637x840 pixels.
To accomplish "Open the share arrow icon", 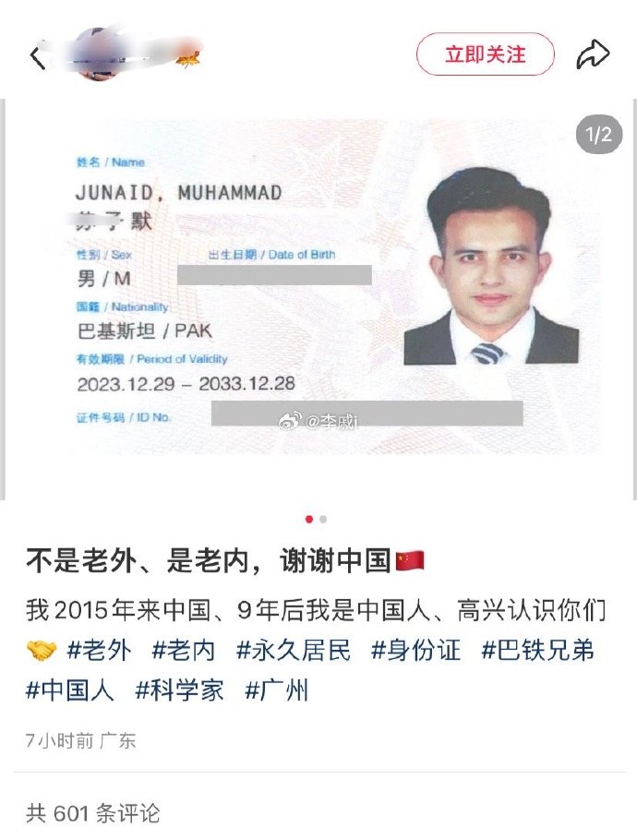I will (x=593, y=54).
